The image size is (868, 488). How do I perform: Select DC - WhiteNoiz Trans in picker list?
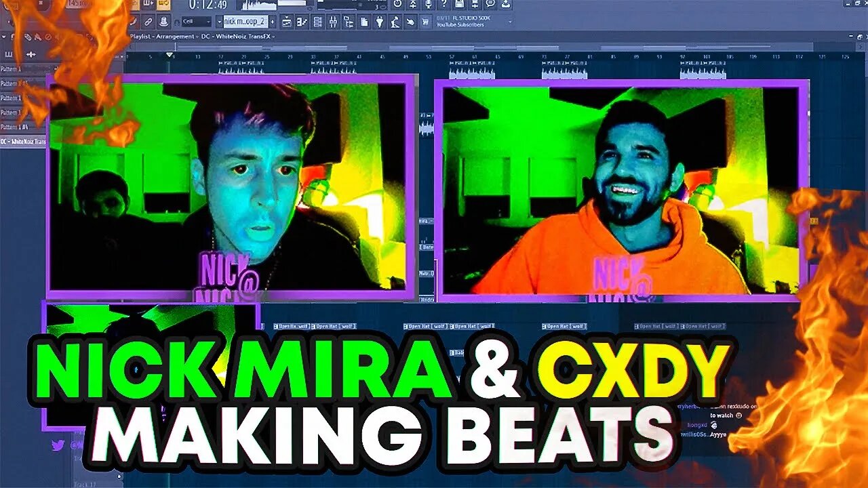pyautogui.click(x=23, y=142)
